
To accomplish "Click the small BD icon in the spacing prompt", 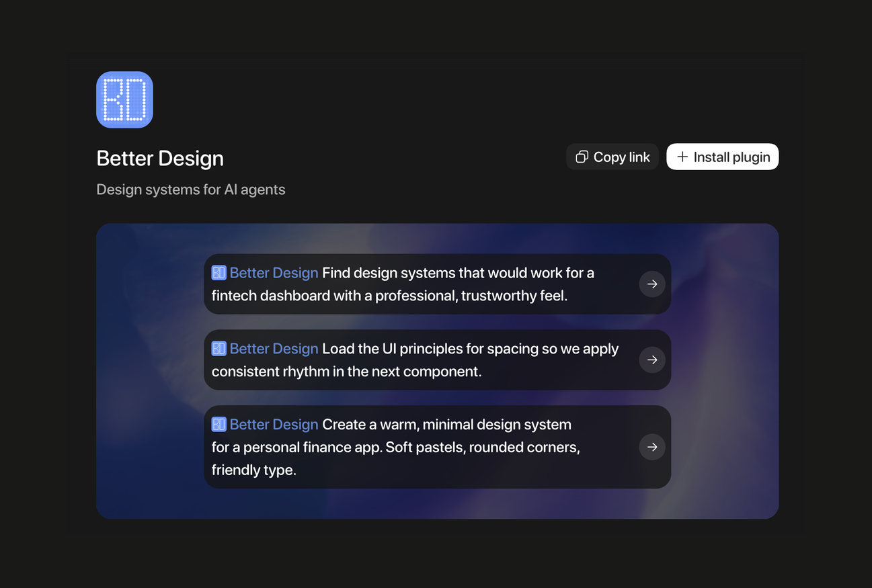I will click(x=219, y=348).
